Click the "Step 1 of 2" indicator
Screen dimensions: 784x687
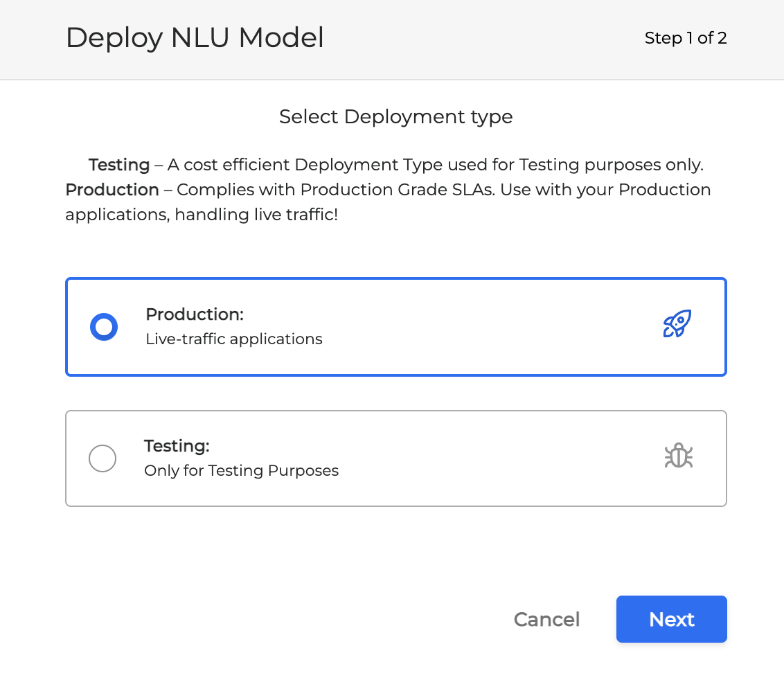click(685, 38)
